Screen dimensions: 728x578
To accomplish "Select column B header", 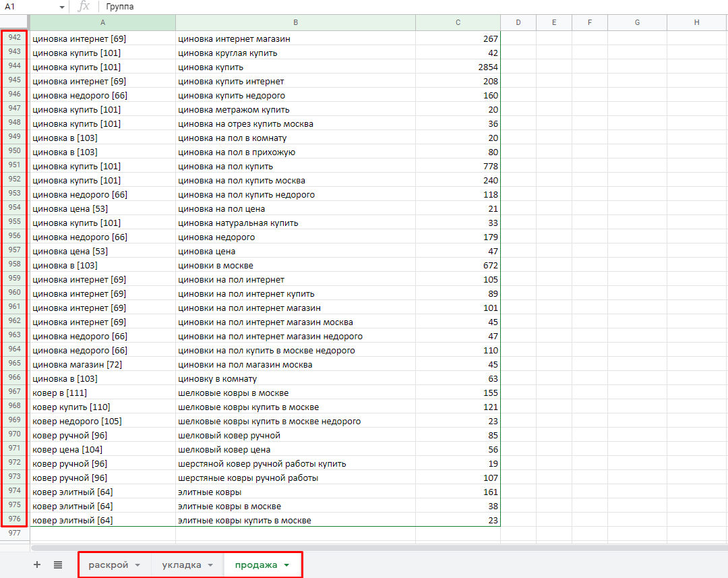I will [x=295, y=23].
